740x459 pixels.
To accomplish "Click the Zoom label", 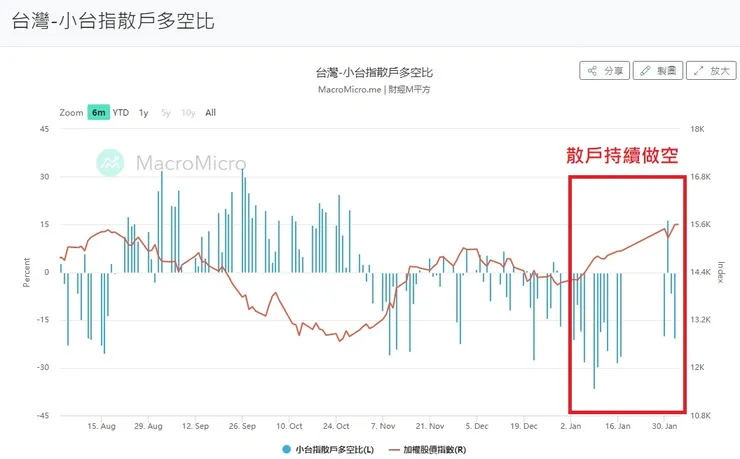I will pos(71,112).
